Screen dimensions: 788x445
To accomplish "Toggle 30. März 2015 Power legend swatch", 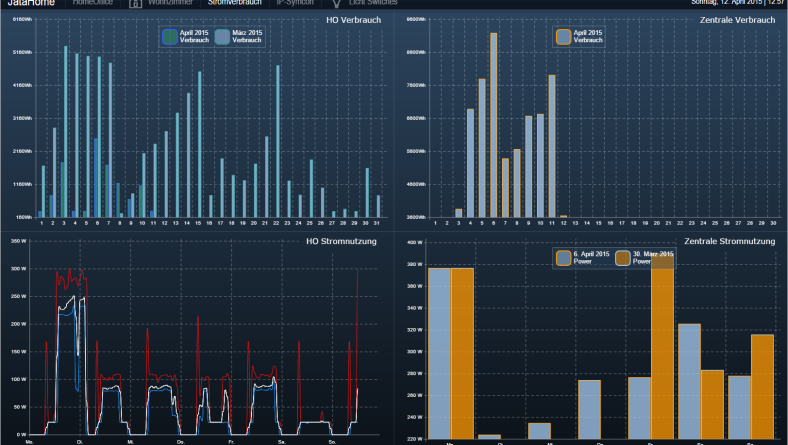I will point(623,258).
